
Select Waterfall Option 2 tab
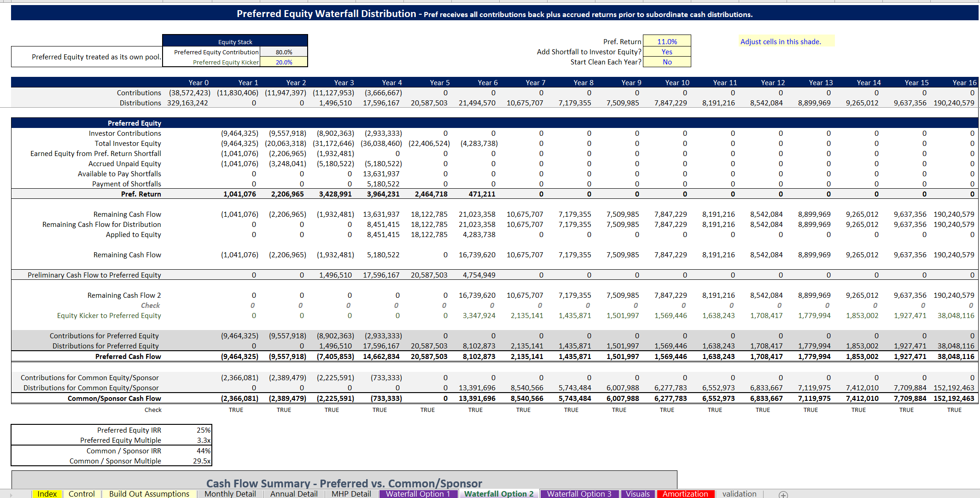click(x=499, y=494)
